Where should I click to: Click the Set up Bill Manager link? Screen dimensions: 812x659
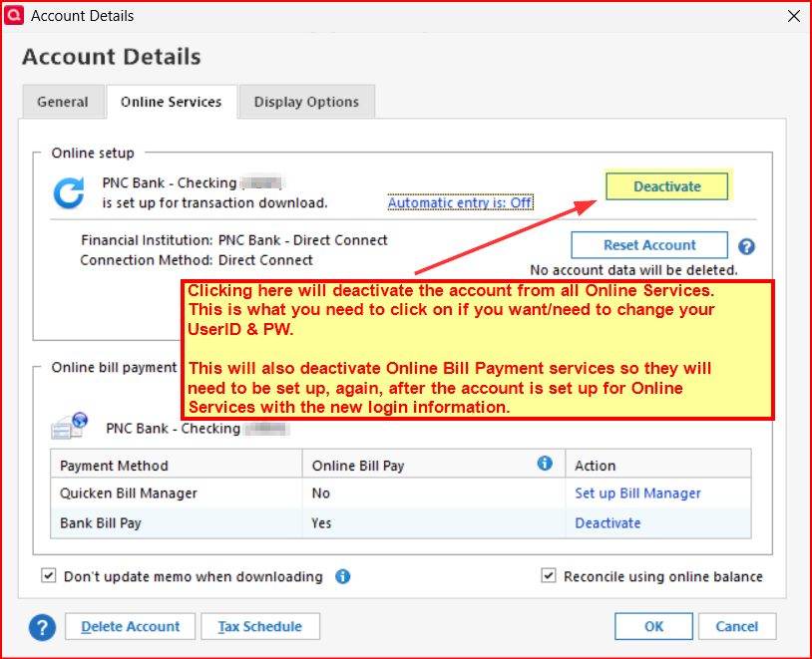coord(637,494)
